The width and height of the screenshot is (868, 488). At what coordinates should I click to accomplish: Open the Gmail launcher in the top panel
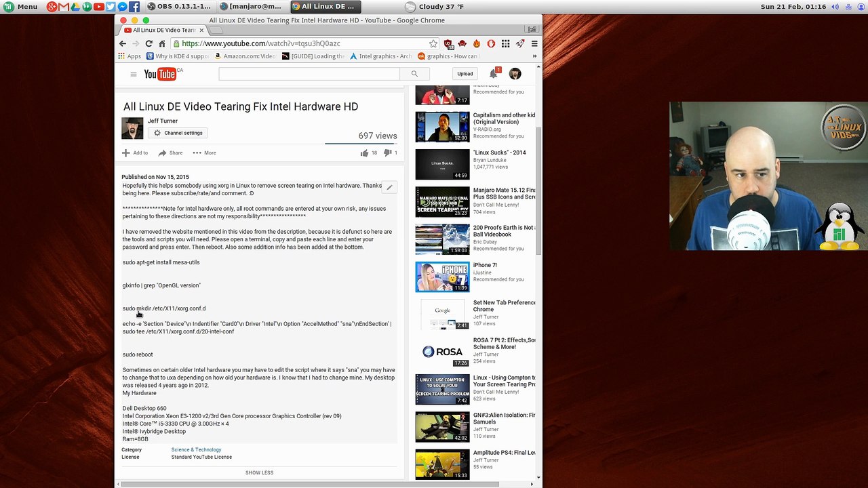pos(64,7)
